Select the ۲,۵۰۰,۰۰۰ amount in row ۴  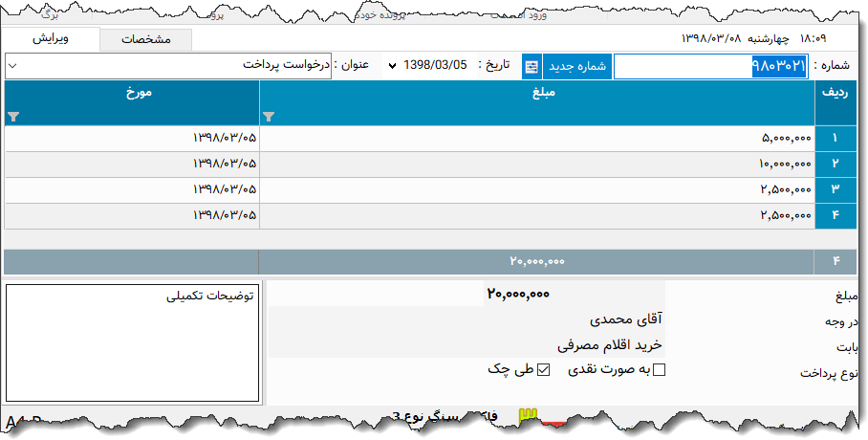click(x=537, y=215)
